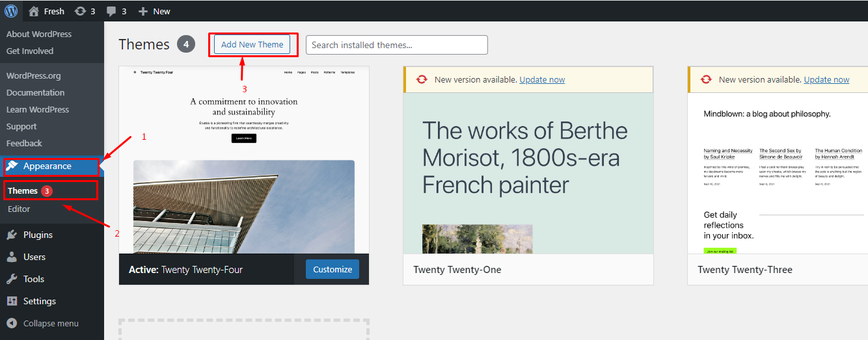Click Update now for Twenty Twenty-One
This screenshot has height=340, width=868.
[542, 79]
